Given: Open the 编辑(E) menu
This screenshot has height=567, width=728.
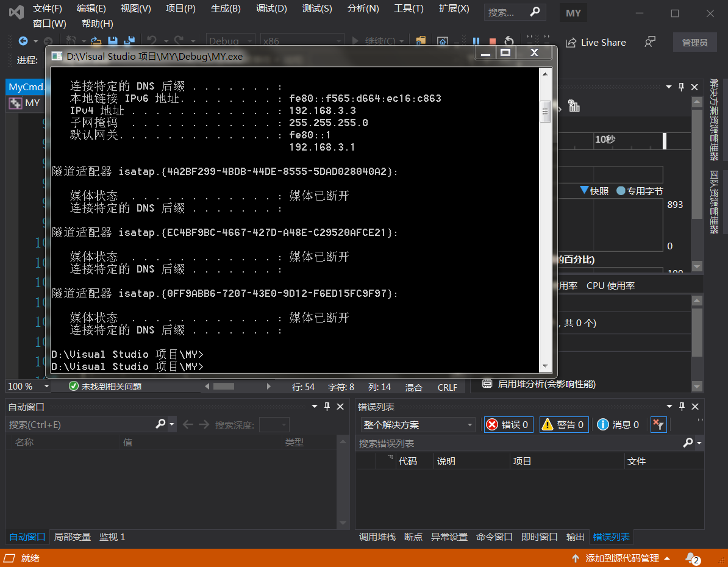Looking at the screenshot, I should (91, 9).
